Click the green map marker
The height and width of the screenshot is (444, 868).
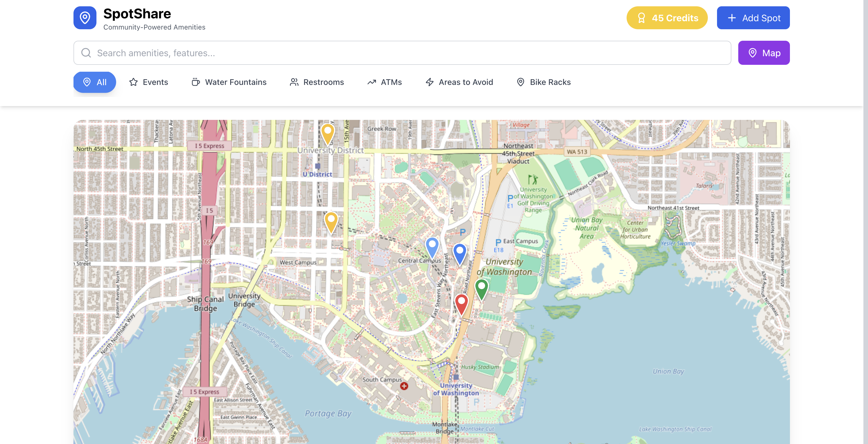[482, 288]
